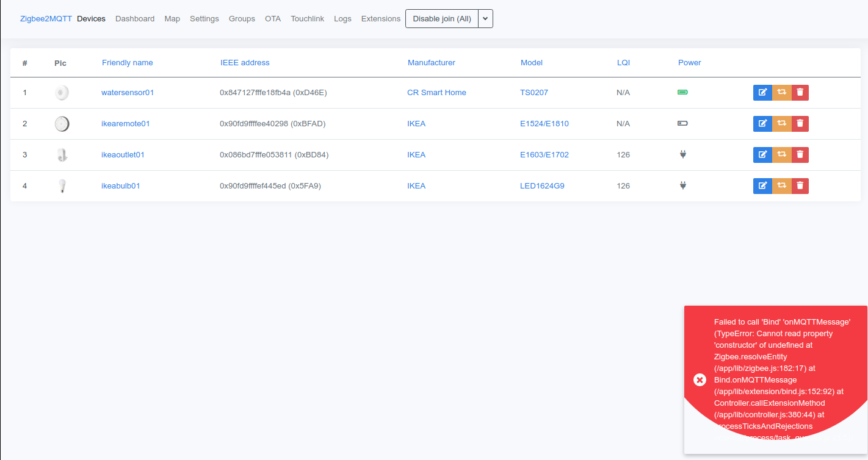Open the Logs page
868x460 pixels.
pyautogui.click(x=342, y=18)
